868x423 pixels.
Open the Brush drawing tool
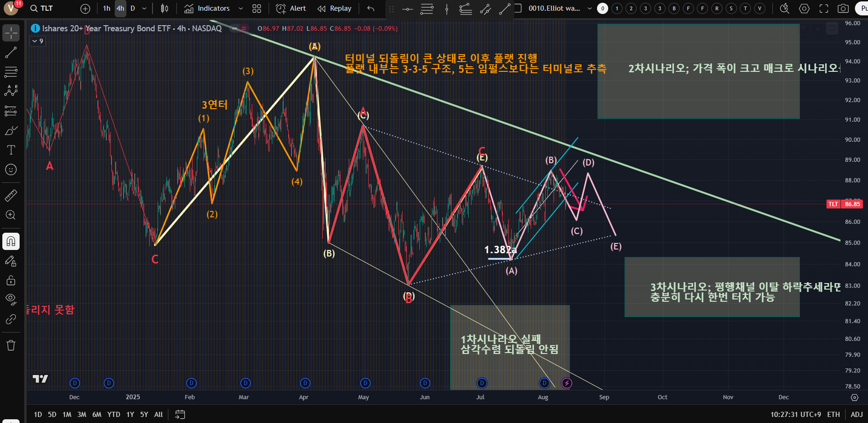[11, 131]
